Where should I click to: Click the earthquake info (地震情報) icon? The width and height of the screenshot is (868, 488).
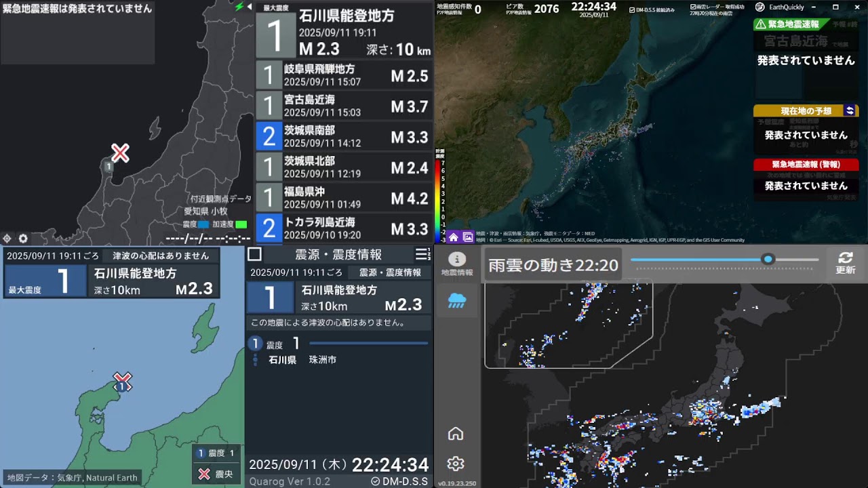point(456,264)
